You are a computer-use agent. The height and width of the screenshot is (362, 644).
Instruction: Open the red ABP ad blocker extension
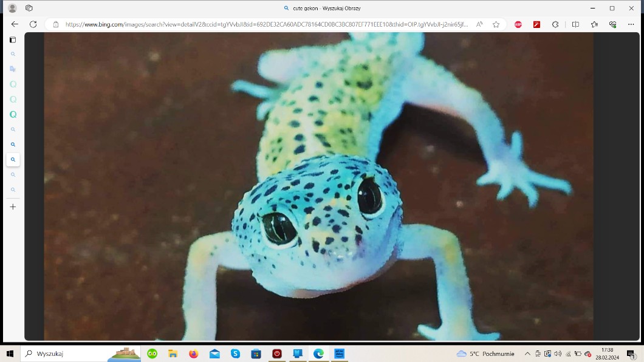pos(518,24)
